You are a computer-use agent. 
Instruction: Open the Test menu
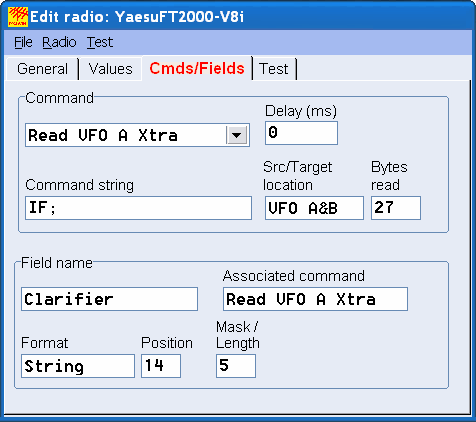tap(100, 42)
